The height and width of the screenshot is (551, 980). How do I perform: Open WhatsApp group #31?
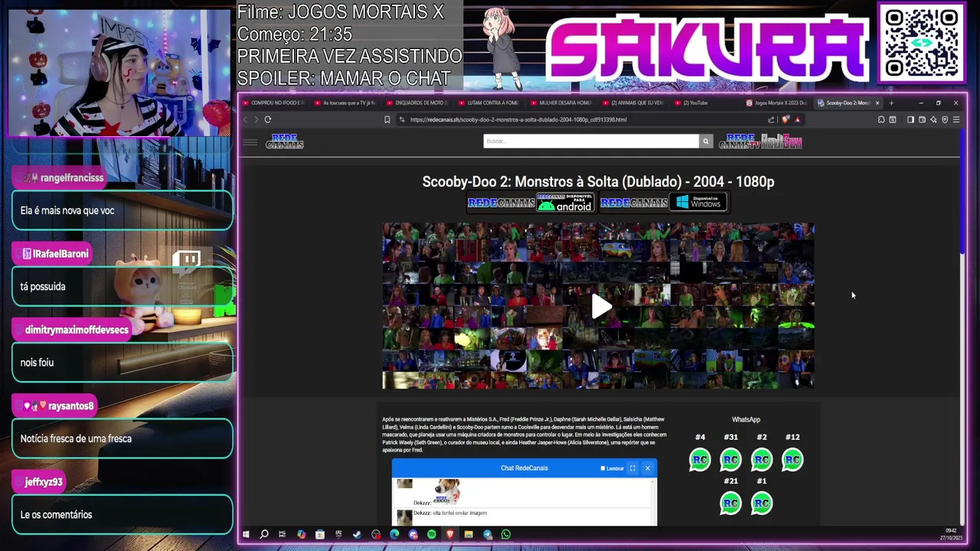tap(730, 460)
